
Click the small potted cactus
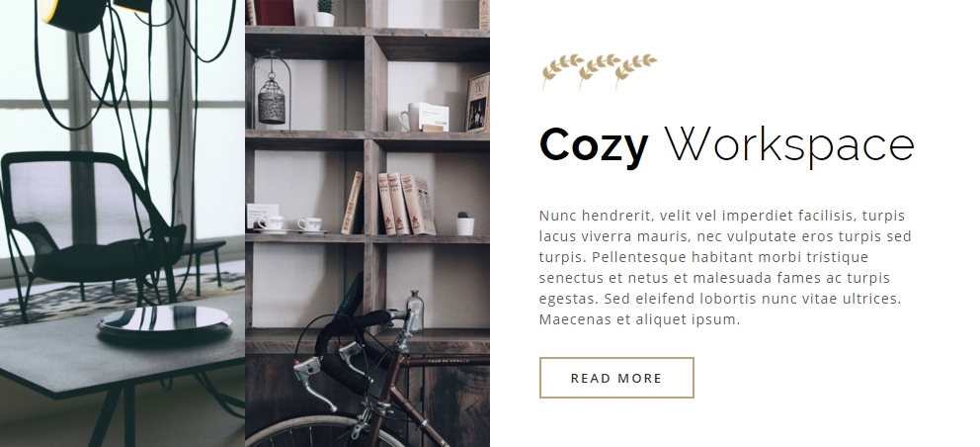464,223
